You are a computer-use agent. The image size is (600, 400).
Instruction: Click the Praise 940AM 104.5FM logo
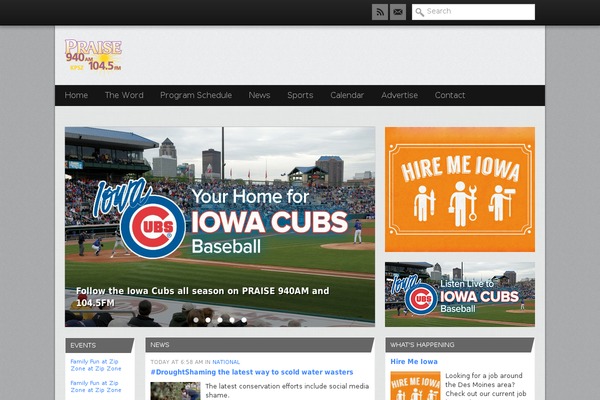(x=93, y=56)
